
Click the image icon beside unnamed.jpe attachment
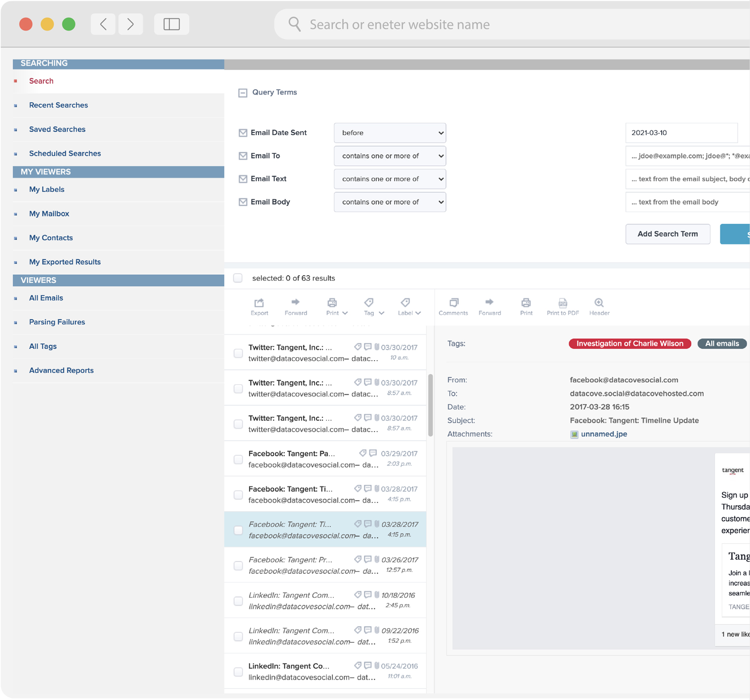pyautogui.click(x=574, y=435)
